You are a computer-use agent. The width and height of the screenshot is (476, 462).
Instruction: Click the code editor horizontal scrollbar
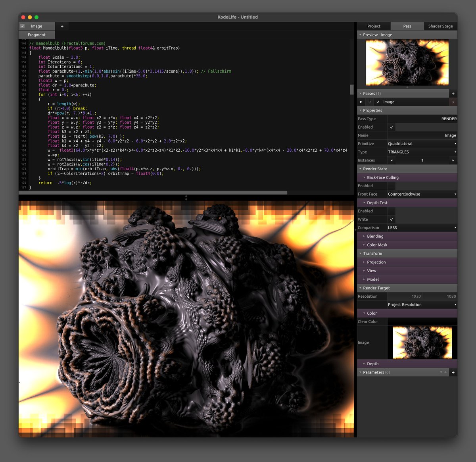coord(153,192)
